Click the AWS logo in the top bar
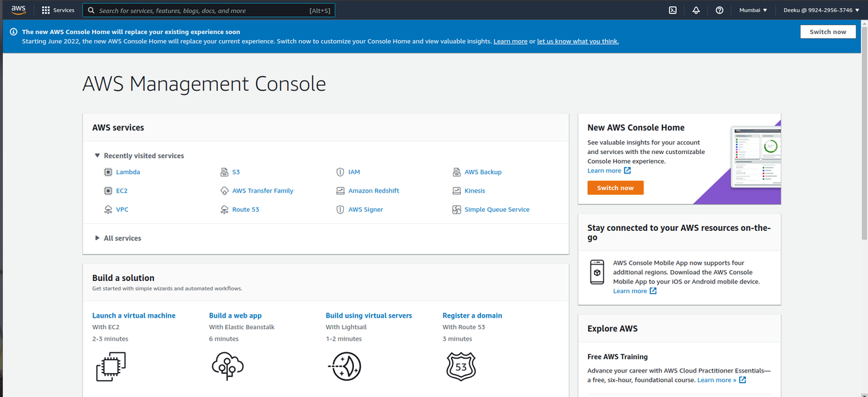The height and width of the screenshot is (397, 868). pyautogui.click(x=18, y=10)
